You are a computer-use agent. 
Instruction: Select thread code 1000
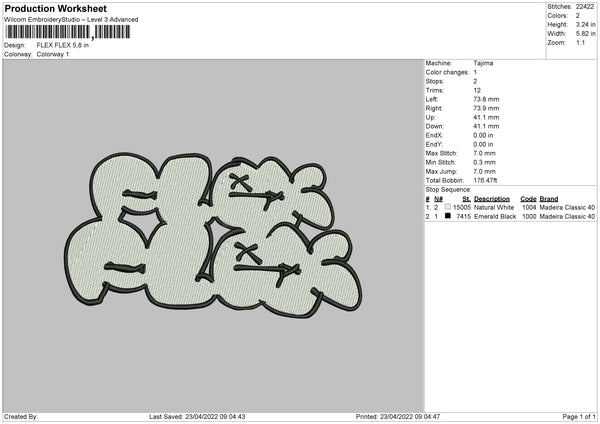point(529,217)
